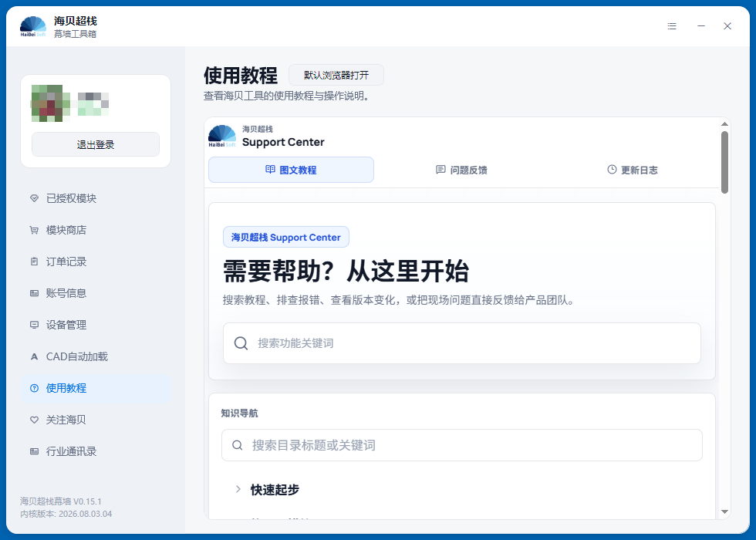Click the 使用教程 page title
Image resolution: width=756 pixels, height=540 pixels.
[x=241, y=76]
